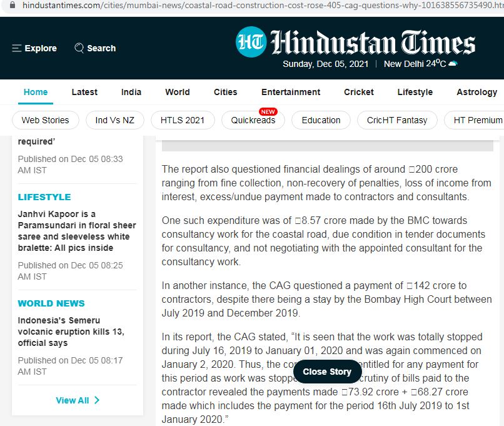Screen dimensions: 504x426
Task: Open the LIFESTYLE sidebar heading
Action: [44, 197]
